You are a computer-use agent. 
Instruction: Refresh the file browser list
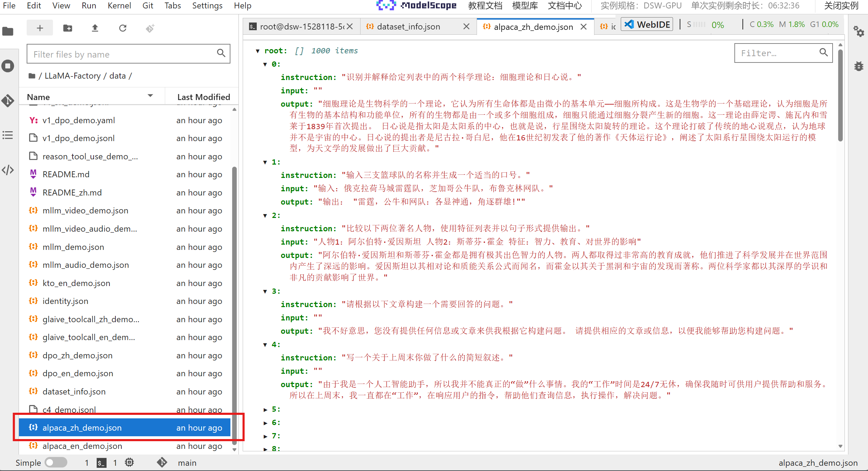[x=122, y=28]
